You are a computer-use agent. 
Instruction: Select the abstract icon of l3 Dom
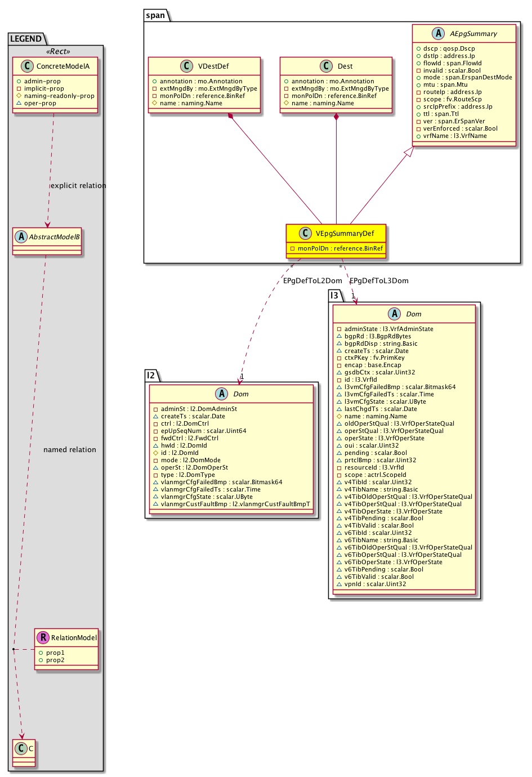394,314
